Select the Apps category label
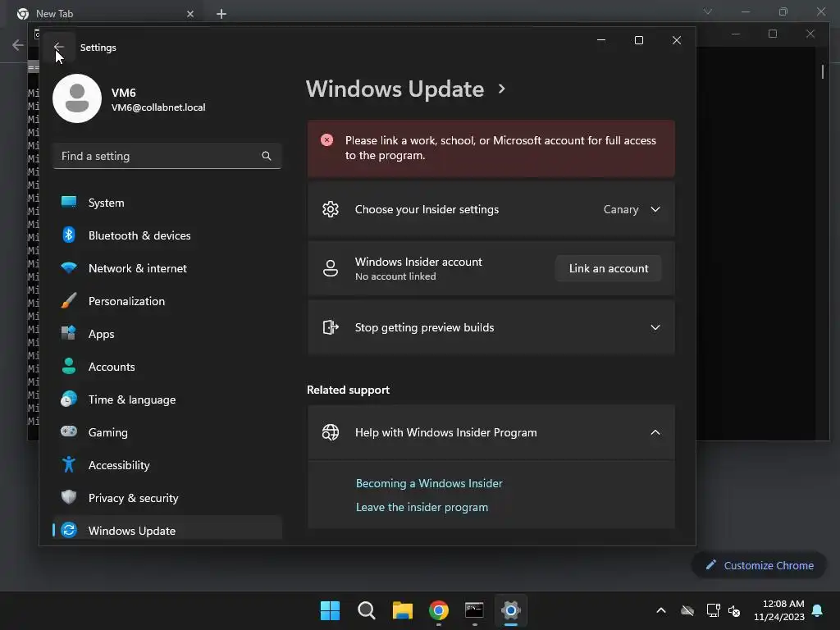 101,334
